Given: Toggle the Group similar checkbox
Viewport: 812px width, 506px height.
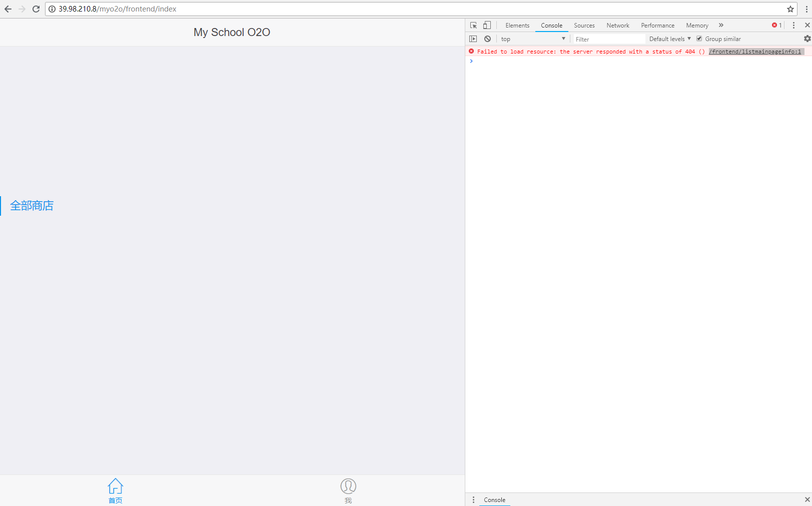Looking at the screenshot, I should click(x=699, y=39).
